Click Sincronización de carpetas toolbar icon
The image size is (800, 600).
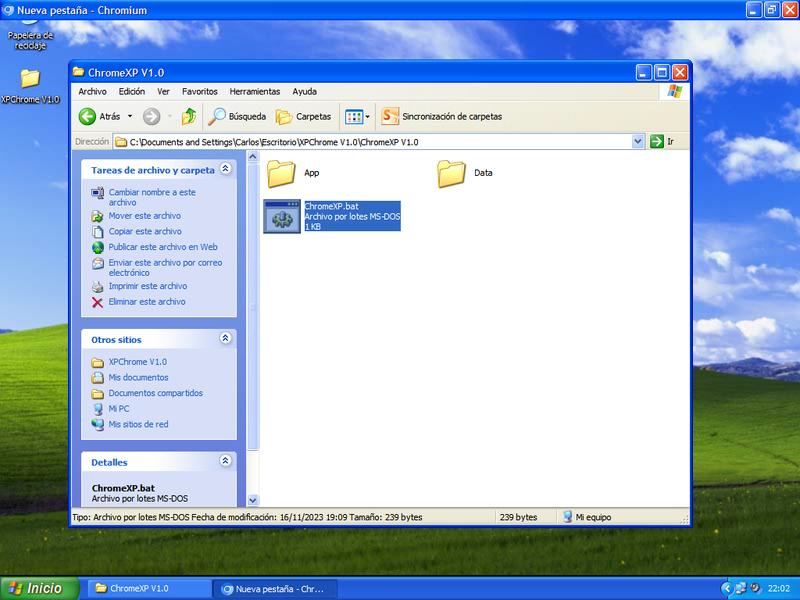pos(390,116)
